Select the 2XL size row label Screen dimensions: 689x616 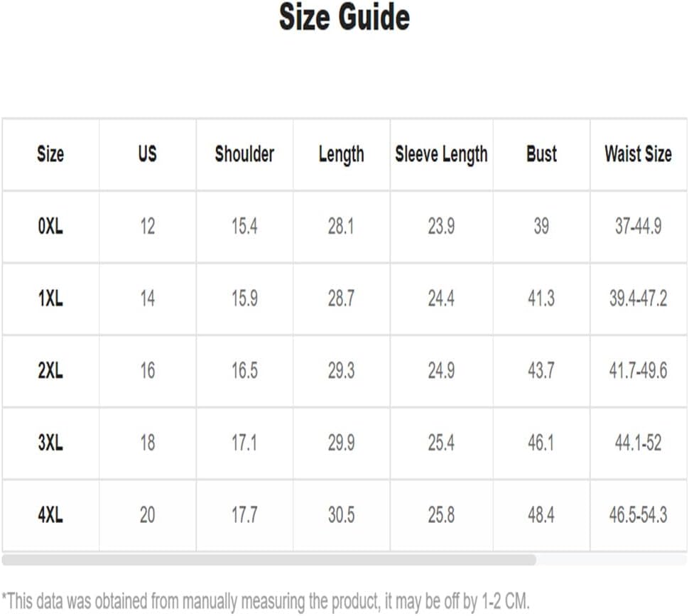(50, 371)
